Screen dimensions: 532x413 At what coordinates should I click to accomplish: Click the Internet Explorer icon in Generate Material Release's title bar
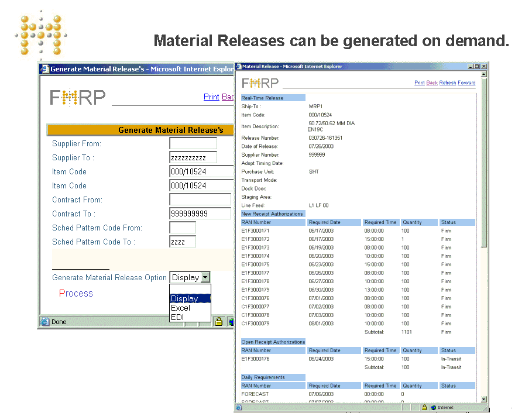pyautogui.click(x=44, y=69)
